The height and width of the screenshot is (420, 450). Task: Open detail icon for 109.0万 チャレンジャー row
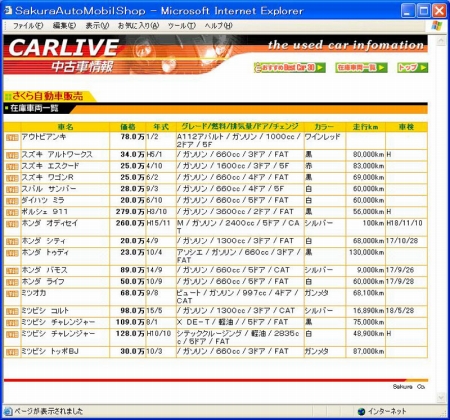(12, 323)
